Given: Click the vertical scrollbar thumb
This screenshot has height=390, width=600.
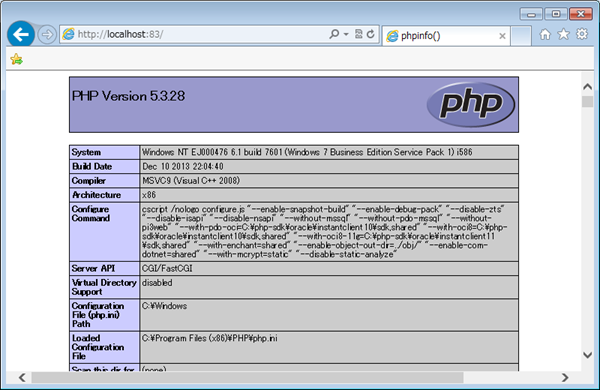Looking at the screenshot, I should 587,101.
